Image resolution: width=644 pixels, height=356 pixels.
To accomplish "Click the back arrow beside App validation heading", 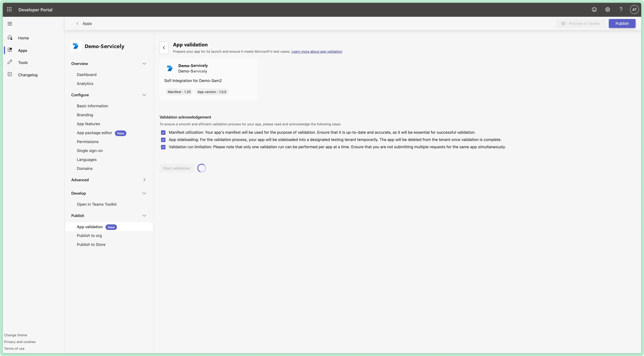I will 164,47.
